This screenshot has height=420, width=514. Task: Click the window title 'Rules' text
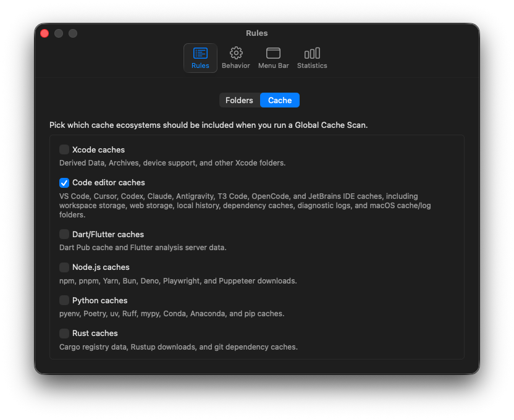coord(256,33)
